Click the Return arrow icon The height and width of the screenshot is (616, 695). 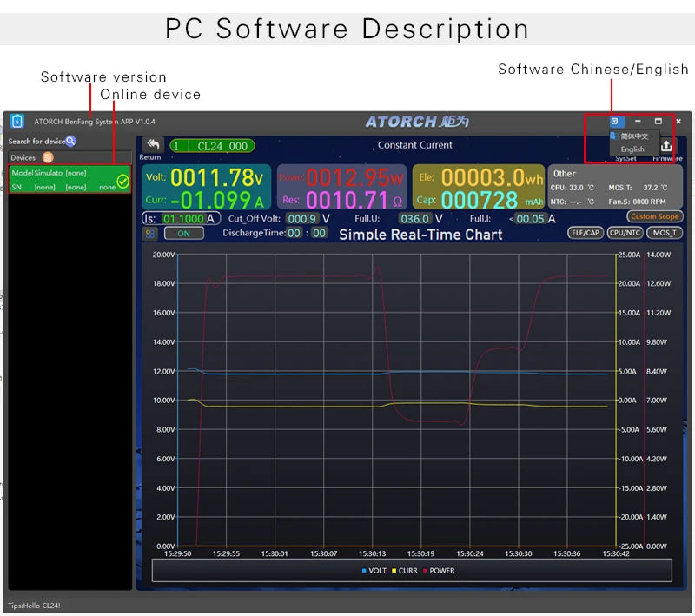(153, 145)
